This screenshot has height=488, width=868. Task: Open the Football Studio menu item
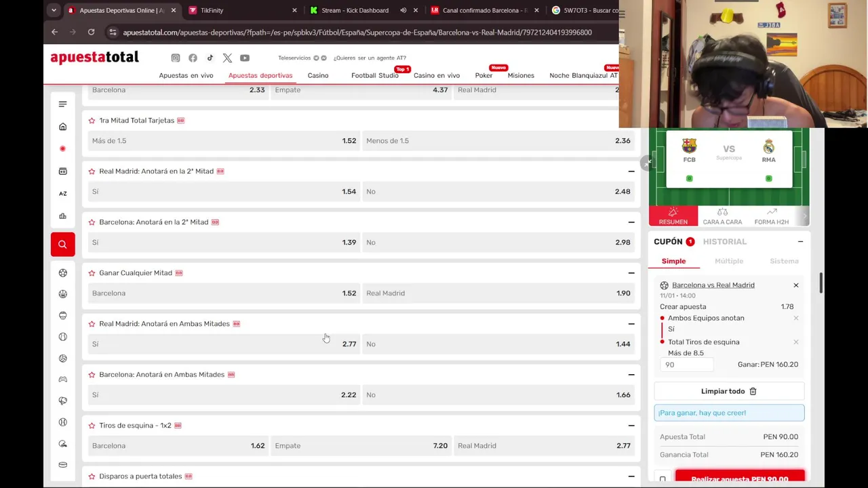coord(375,75)
